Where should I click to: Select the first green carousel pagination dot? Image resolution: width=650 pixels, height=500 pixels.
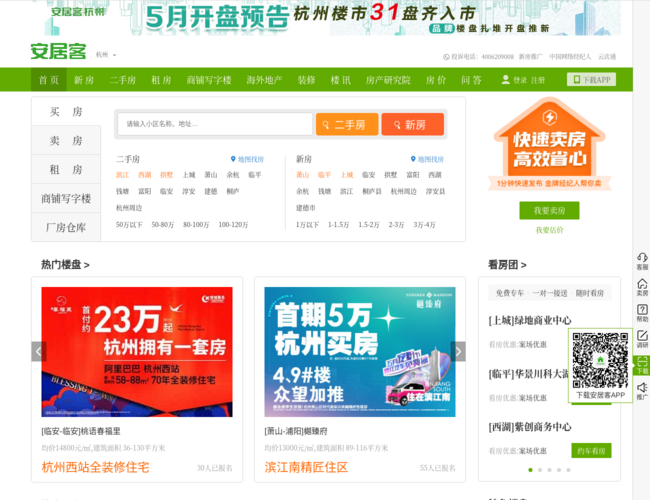pyautogui.click(x=531, y=469)
